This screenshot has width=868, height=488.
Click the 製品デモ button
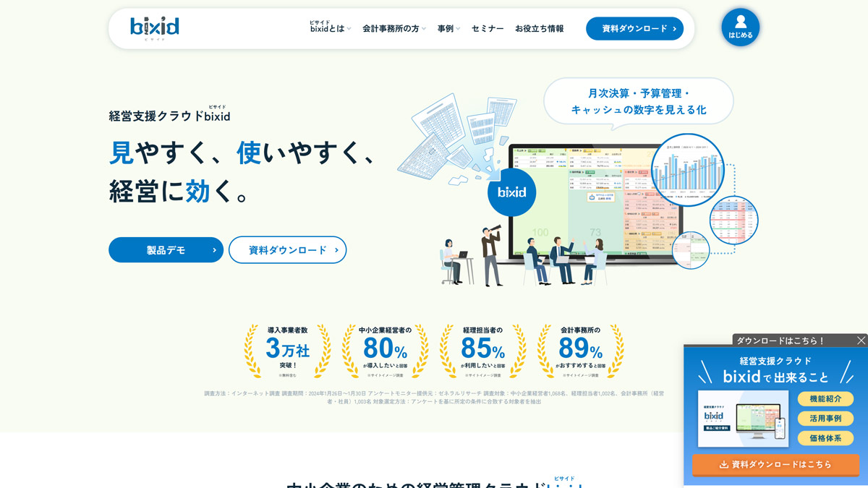(166, 249)
